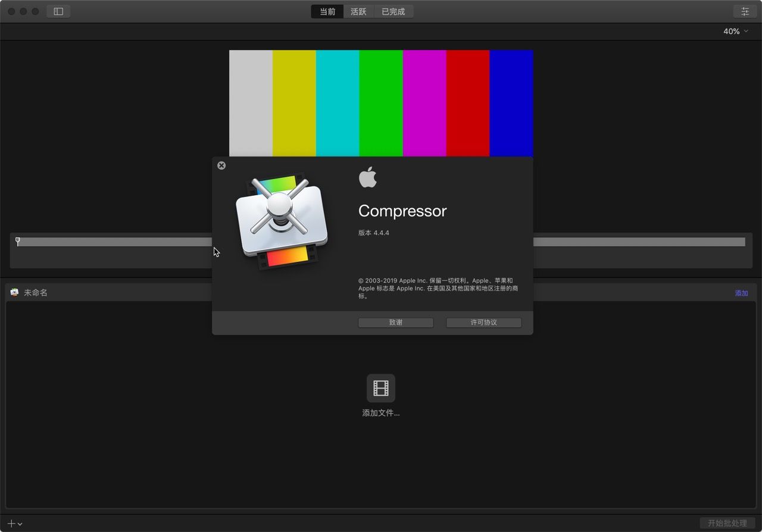Click the red close window button
762x532 pixels.
coord(11,11)
